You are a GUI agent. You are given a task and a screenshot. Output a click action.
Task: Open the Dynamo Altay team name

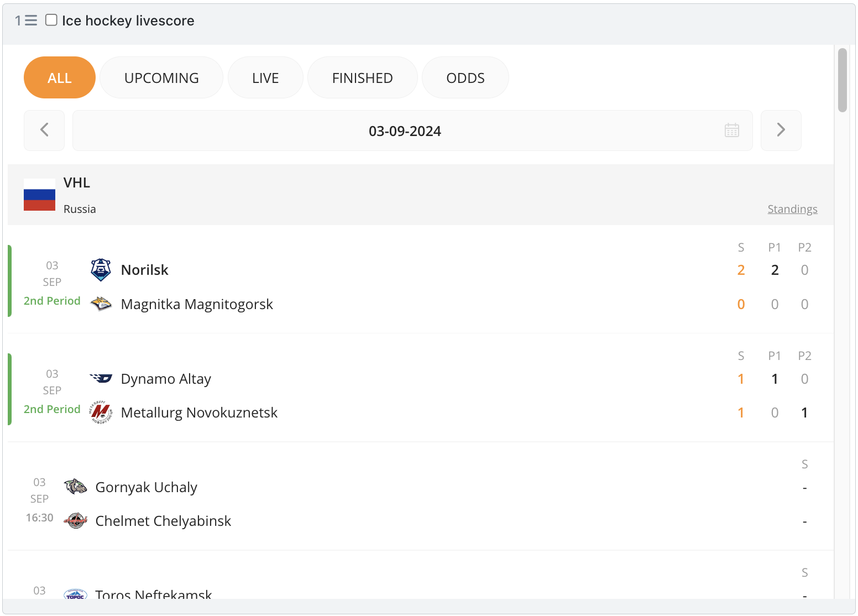point(166,379)
